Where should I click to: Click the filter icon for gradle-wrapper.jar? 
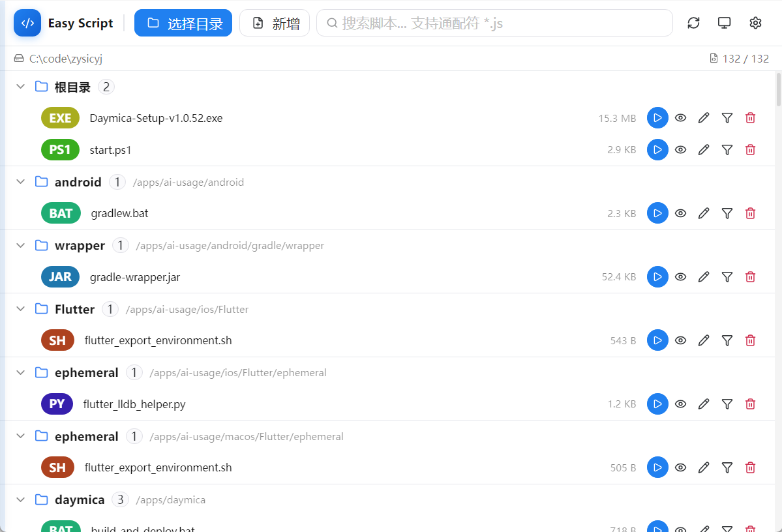pyautogui.click(x=727, y=276)
